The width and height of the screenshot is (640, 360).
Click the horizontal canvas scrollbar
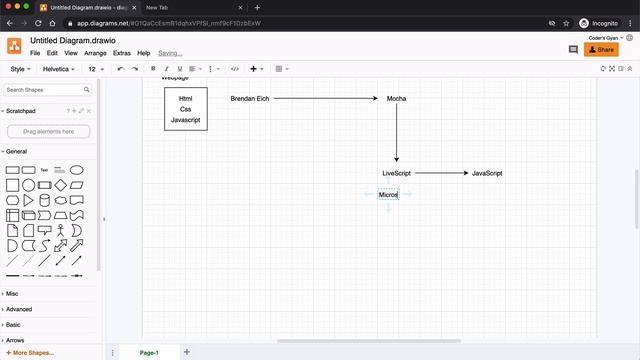click(369, 341)
